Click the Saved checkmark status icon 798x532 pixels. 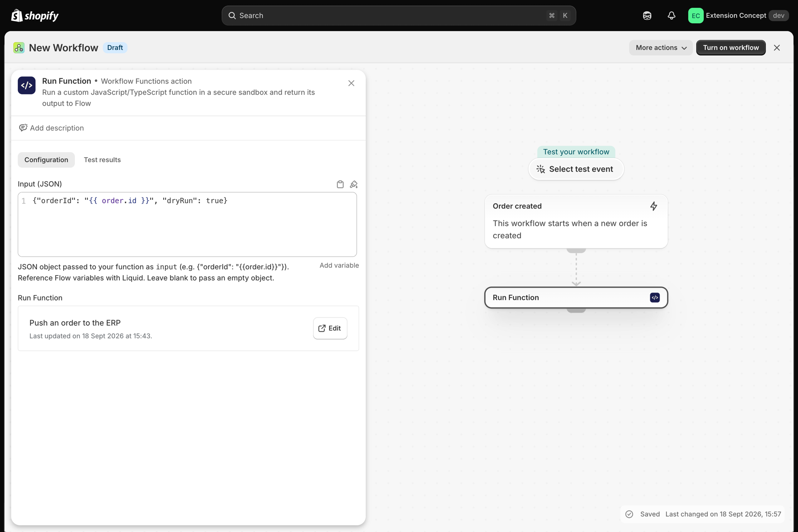pyautogui.click(x=629, y=514)
